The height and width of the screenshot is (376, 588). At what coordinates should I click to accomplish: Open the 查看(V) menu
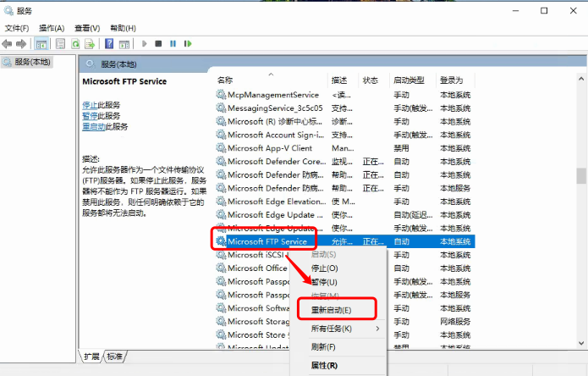point(87,28)
